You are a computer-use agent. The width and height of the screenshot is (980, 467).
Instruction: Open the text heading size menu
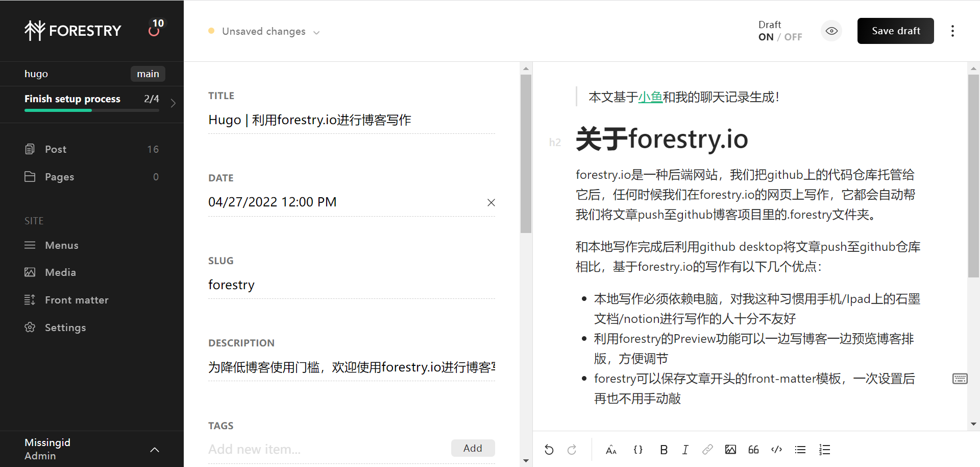pyautogui.click(x=611, y=450)
